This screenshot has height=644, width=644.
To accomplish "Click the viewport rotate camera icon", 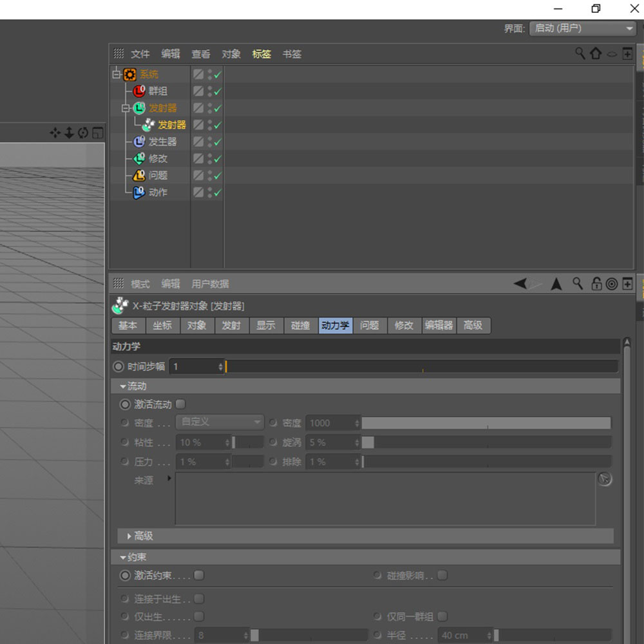I will [83, 133].
